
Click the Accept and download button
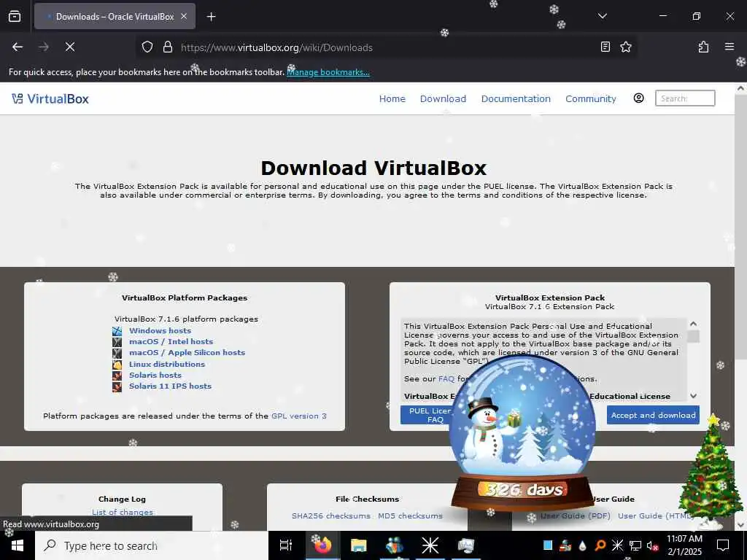(x=653, y=415)
